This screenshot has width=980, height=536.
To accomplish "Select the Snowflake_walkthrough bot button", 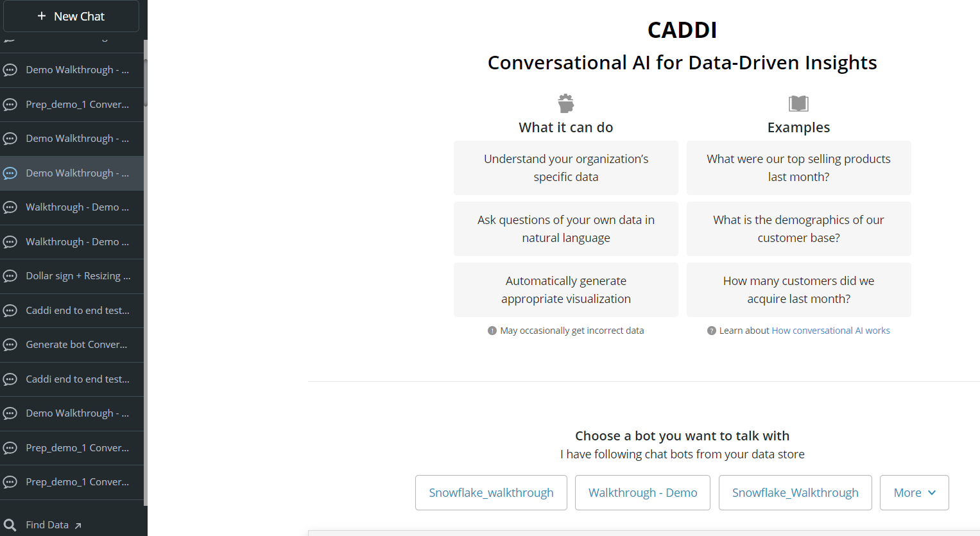I will click(491, 492).
